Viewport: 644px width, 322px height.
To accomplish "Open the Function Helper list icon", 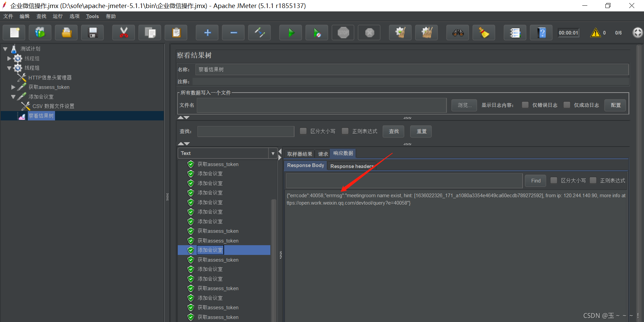I will point(515,33).
